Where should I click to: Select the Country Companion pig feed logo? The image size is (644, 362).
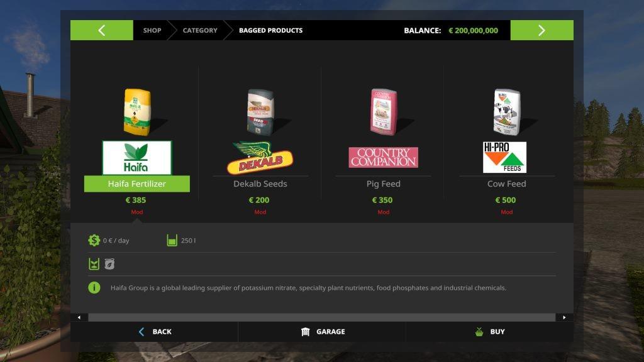383,157
